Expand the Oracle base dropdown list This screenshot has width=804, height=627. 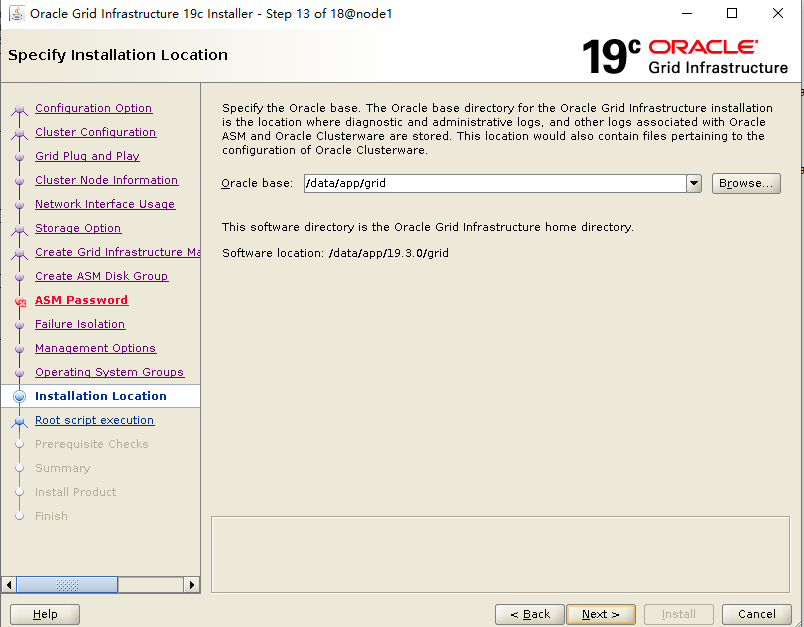[x=694, y=184]
